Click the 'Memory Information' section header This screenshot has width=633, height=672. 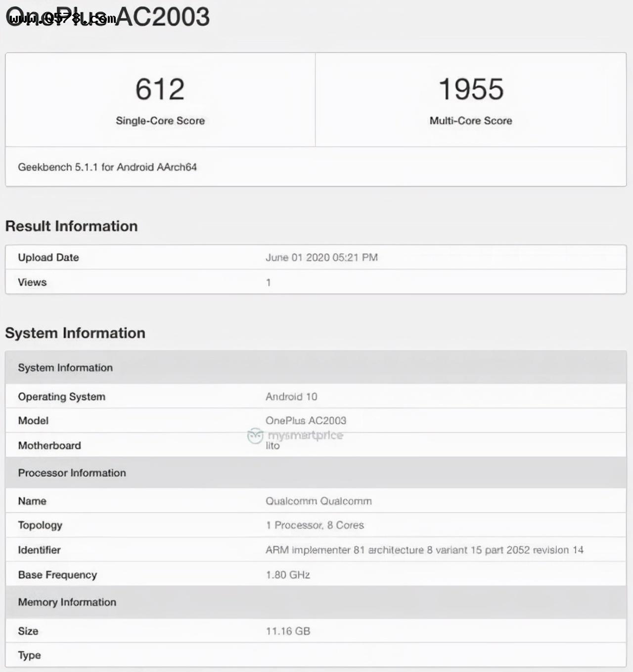pyautogui.click(x=316, y=602)
